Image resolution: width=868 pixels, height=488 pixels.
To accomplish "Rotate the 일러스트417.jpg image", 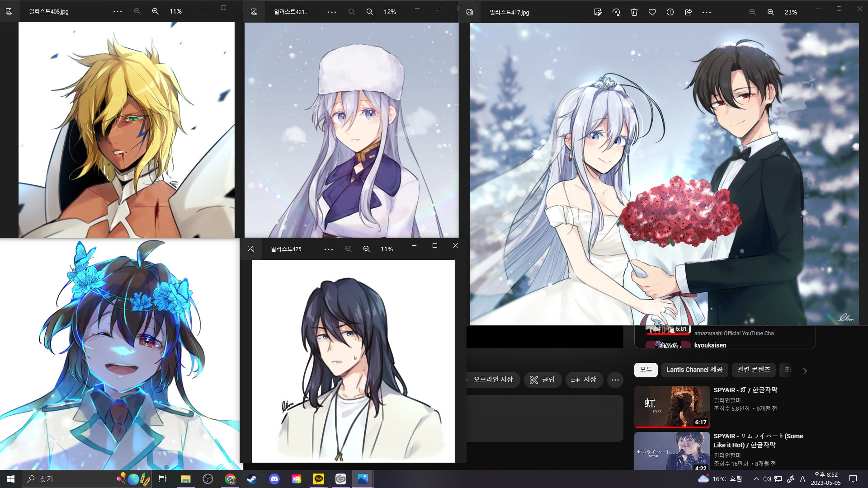I will (x=616, y=12).
